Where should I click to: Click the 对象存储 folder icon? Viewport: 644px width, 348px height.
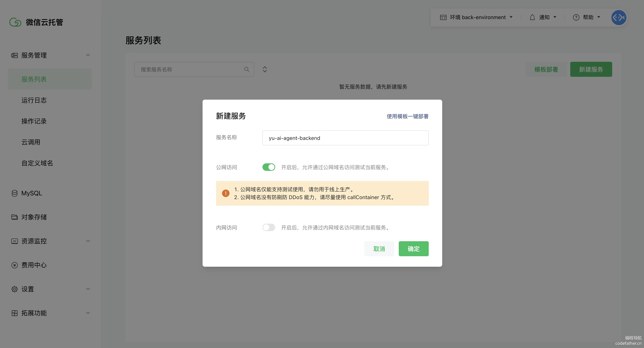[x=14, y=217]
